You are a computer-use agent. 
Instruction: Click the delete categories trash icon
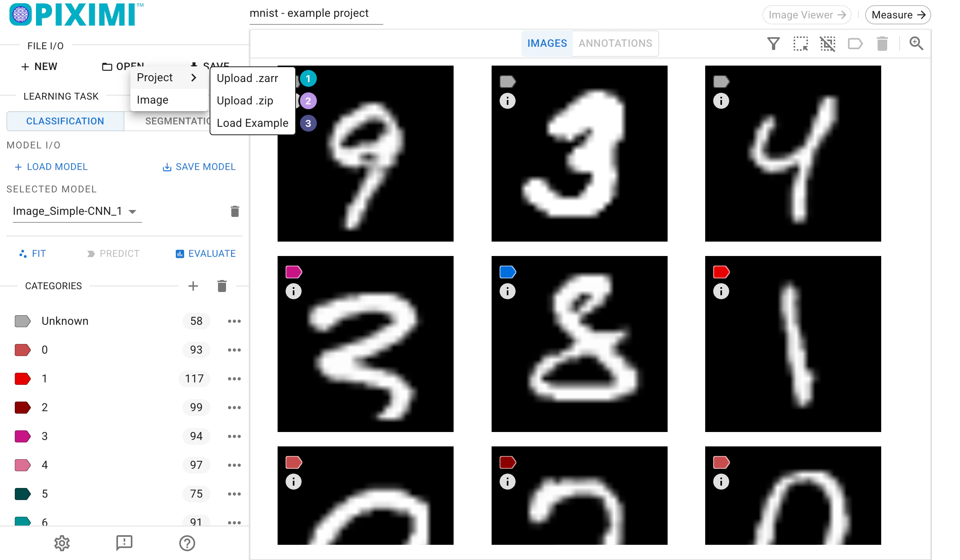pos(222,286)
